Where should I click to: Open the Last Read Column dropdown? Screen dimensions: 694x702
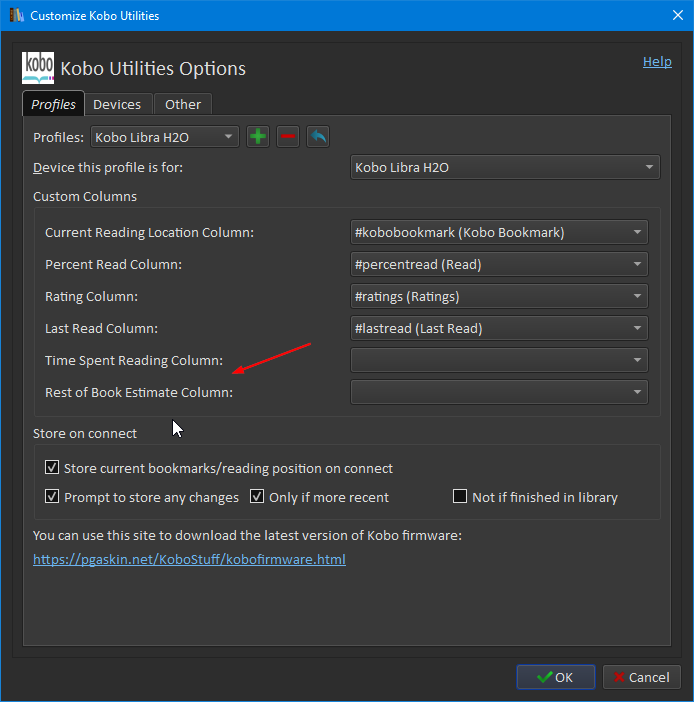coord(499,328)
